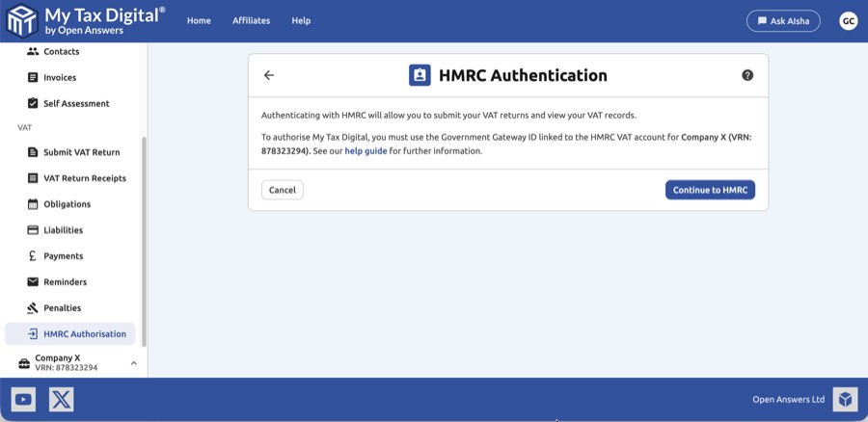868x422 pixels.
Task: Click the VAT Return Receipts icon
Action: (33, 178)
